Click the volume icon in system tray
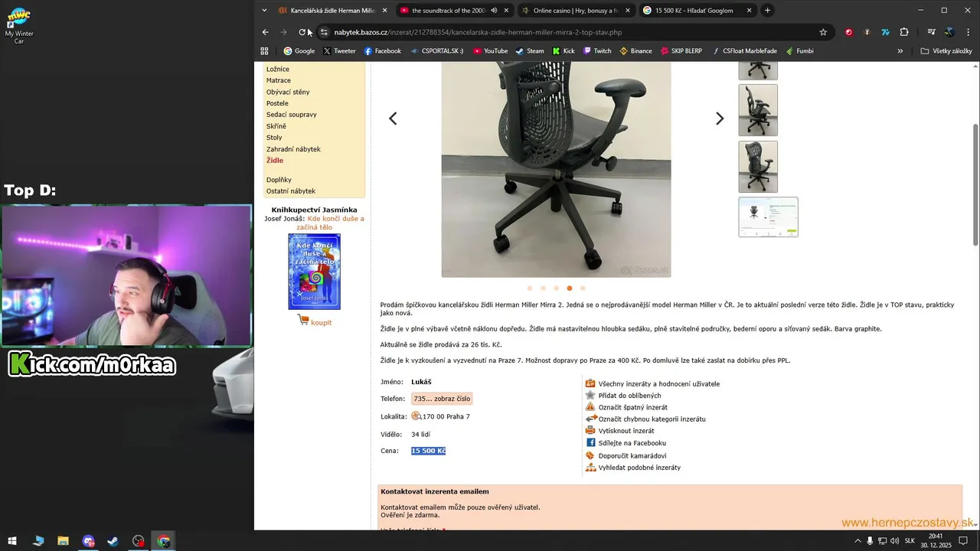Screen dimensions: 980x551 (895, 541)
